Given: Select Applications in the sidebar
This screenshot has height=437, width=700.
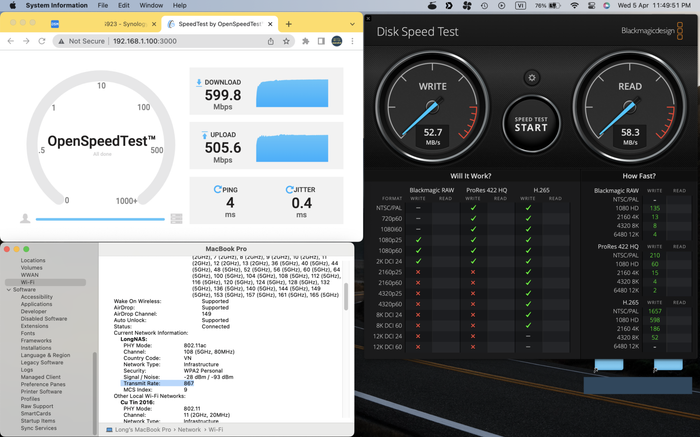Looking at the screenshot, I should point(36,304).
